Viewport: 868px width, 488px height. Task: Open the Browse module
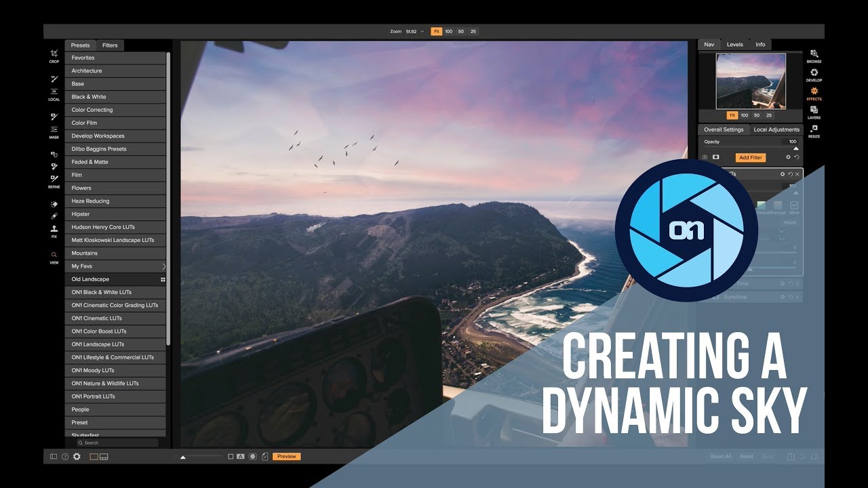[814, 56]
